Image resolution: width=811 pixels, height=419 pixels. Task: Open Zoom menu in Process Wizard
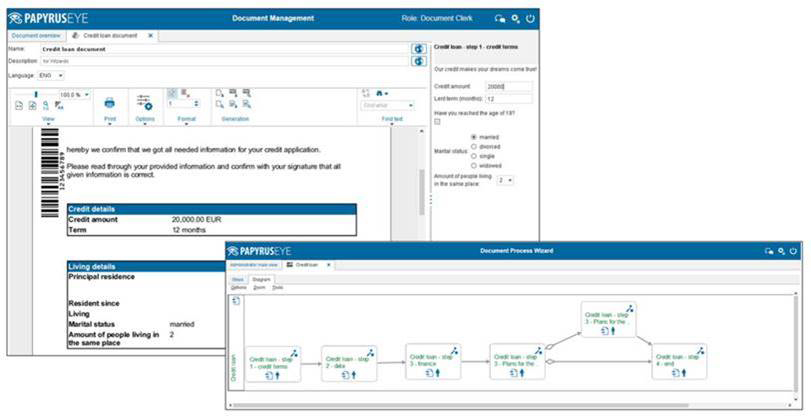pyautogui.click(x=259, y=288)
